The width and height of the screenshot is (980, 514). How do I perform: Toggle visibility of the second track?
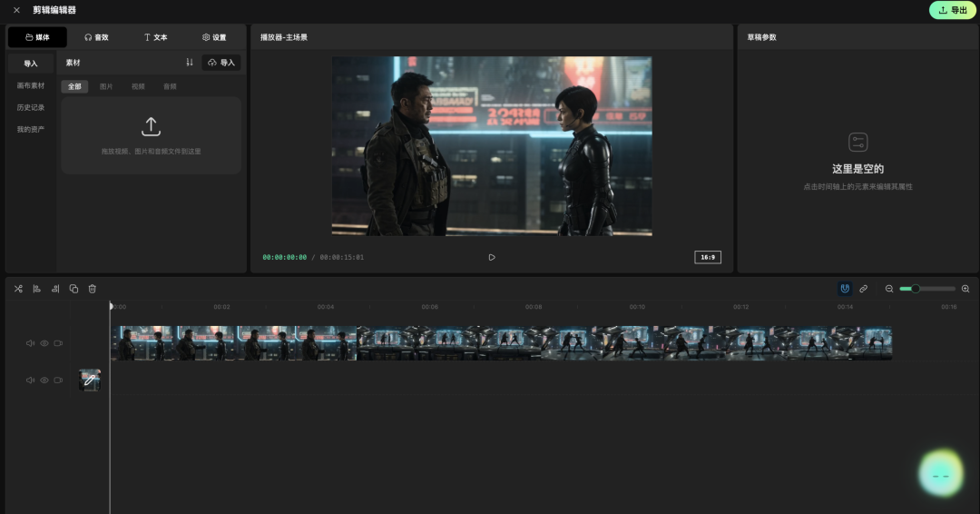pos(44,381)
